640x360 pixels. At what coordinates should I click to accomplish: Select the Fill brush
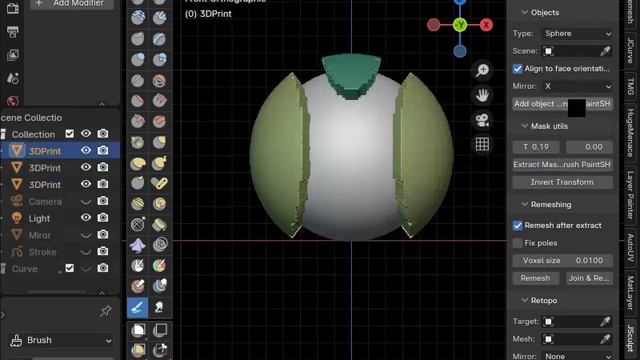(159, 100)
